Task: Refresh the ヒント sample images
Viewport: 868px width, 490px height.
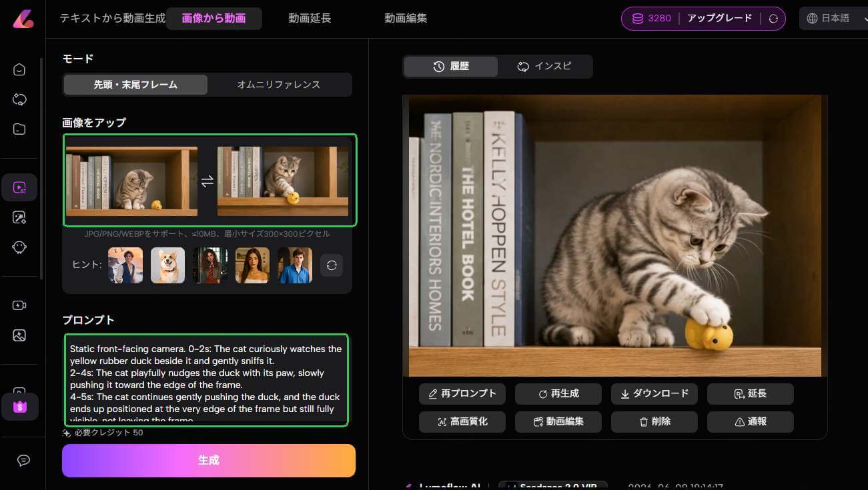Action: click(332, 265)
